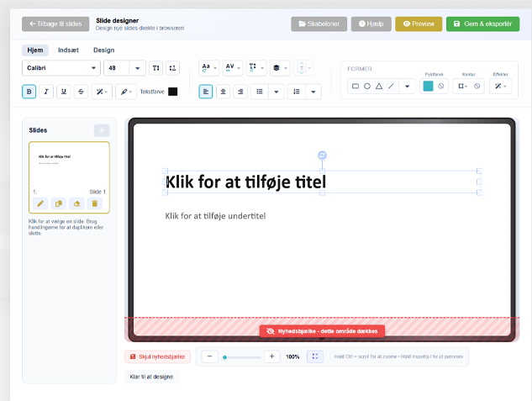
Task: Open the Kontur outline style dropdown
Action: (462, 87)
